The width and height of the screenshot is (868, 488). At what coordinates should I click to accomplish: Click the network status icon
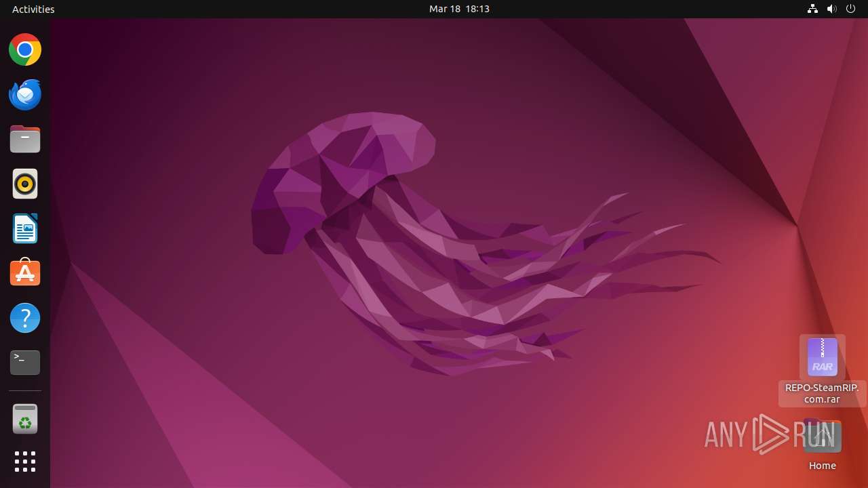[x=812, y=9]
